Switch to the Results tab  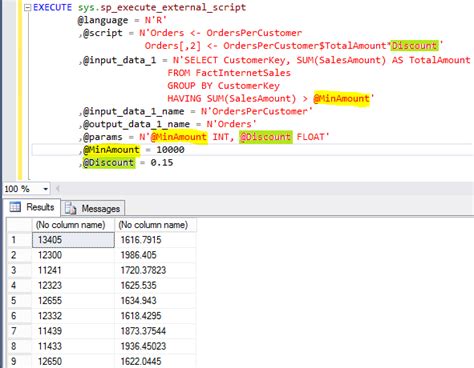pos(32,207)
